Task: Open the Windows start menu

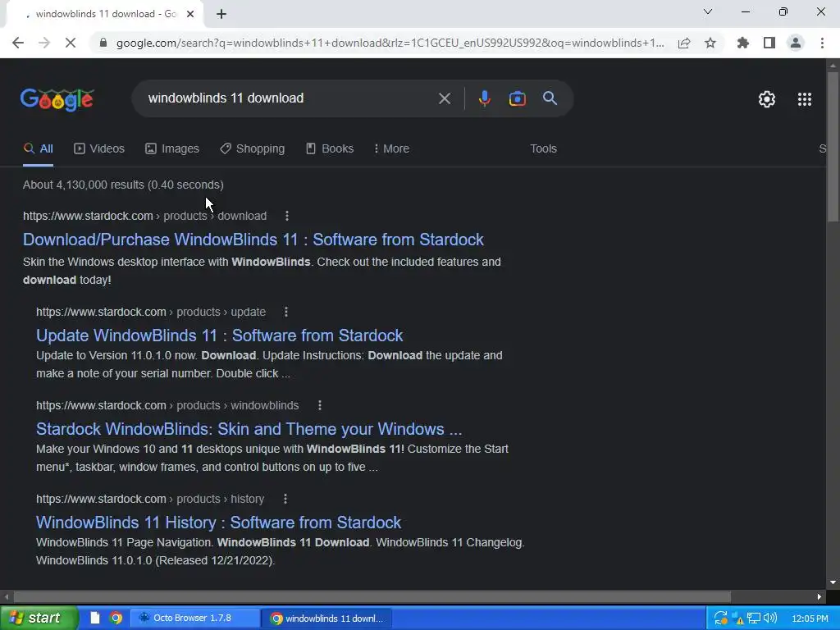Action: pyautogui.click(x=39, y=619)
